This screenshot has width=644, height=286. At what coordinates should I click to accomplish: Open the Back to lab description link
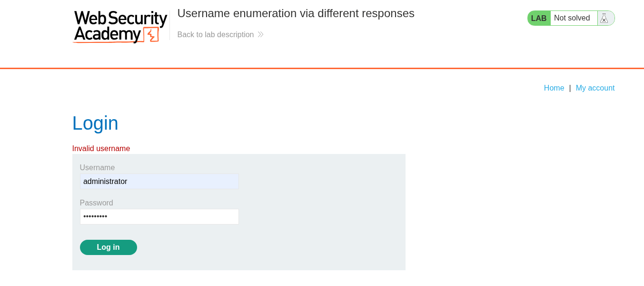tap(216, 35)
